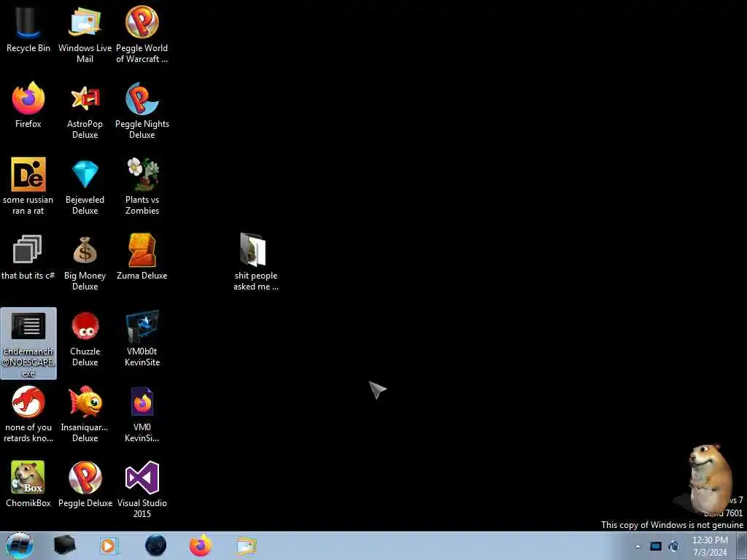Image resolution: width=747 pixels, height=560 pixels.
Task: Click the Show desktop strip
Action: (741, 546)
